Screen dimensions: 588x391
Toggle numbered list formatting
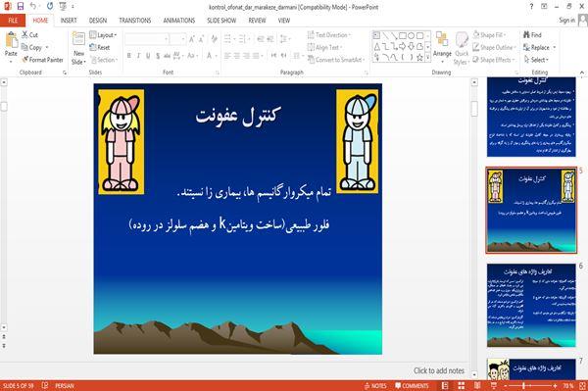(243, 39)
